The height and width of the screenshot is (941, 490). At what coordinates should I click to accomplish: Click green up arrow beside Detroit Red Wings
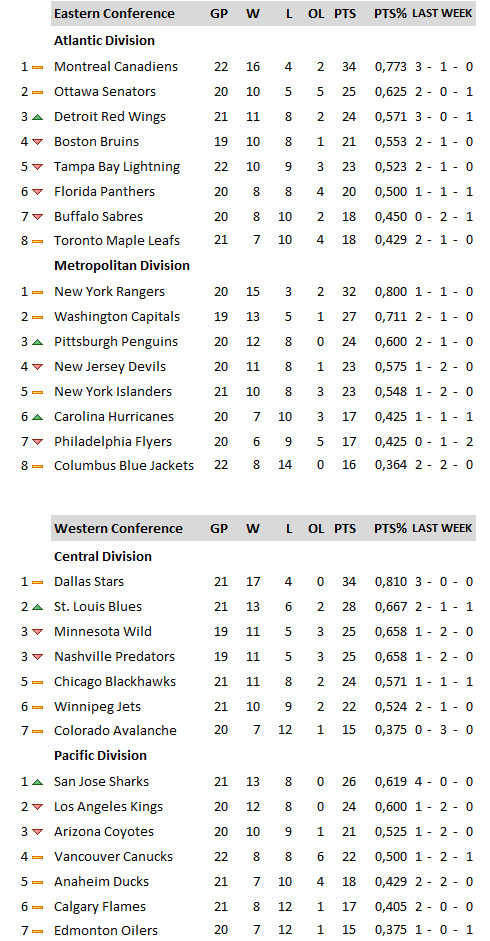click(37, 117)
